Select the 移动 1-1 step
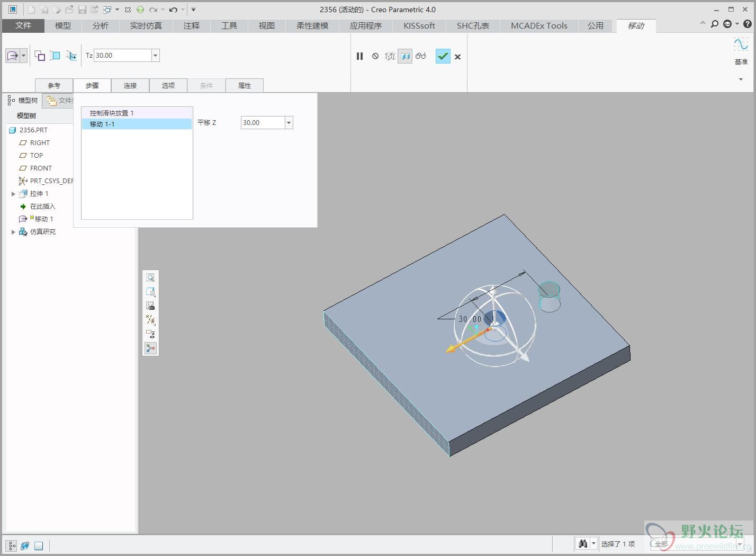The height and width of the screenshot is (556, 756). point(137,124)
